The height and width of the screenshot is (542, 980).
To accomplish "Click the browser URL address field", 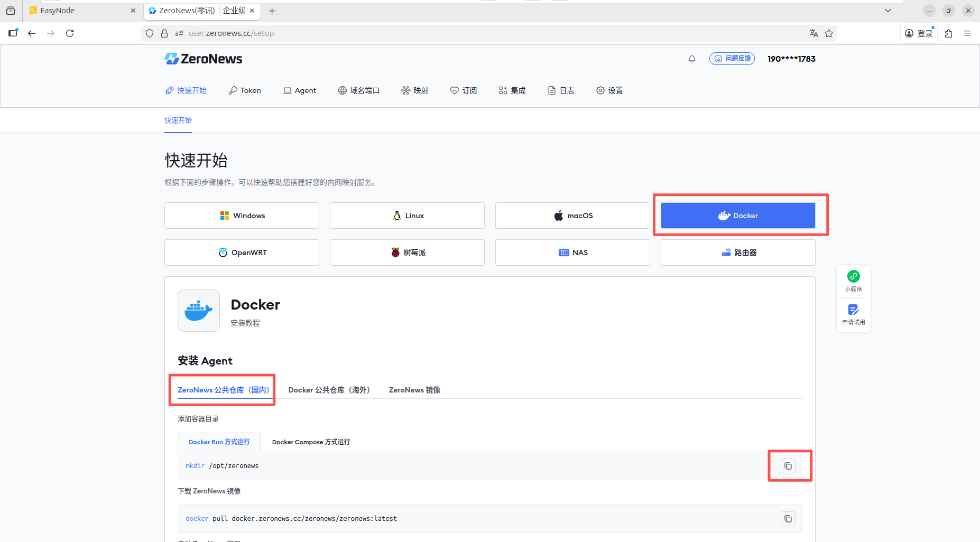I will [x=476, y=33].
